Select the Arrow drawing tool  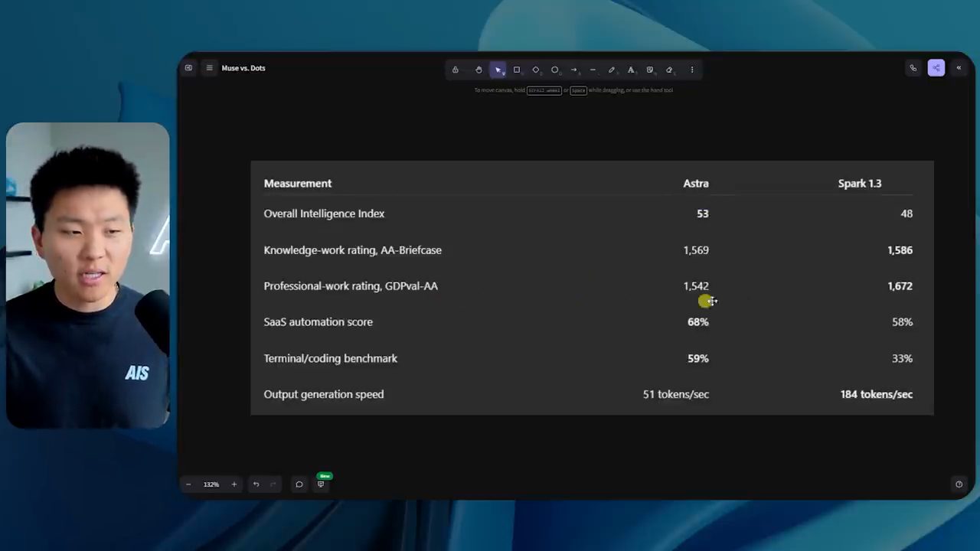[x=573, y=70]
